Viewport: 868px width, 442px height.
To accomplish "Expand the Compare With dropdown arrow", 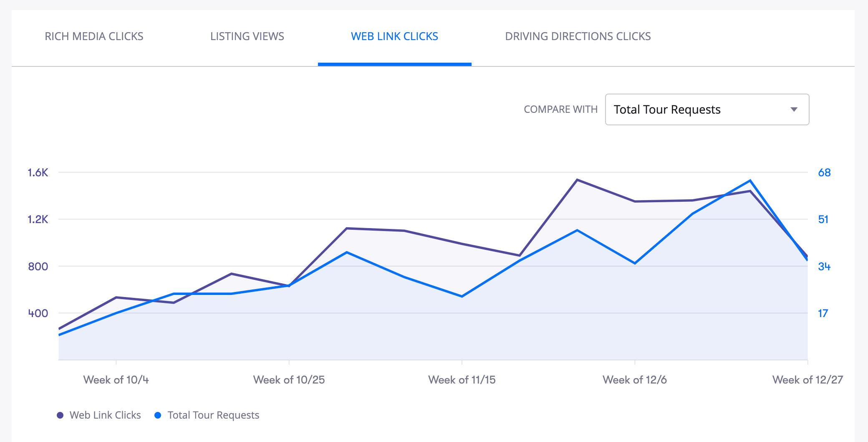I will pyautogui.click(x=794, y=109).
